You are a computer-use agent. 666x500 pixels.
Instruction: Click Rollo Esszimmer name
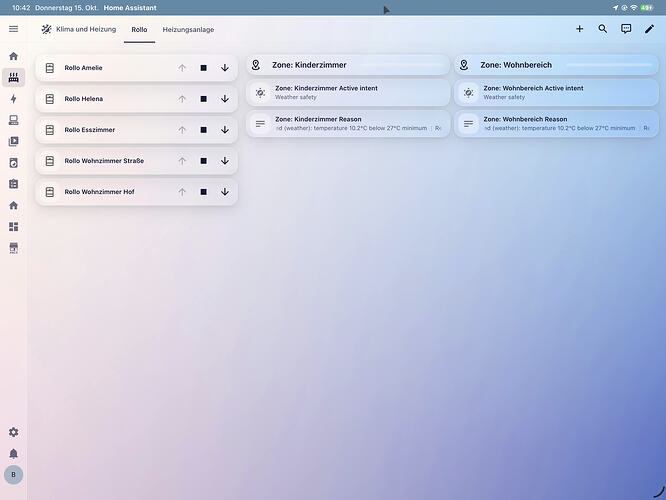90,130
